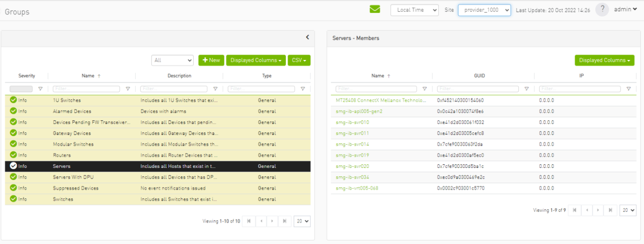644x244 pixels.
Task: Click the filter icon for the Description column
Action: (x=215, y=89)
